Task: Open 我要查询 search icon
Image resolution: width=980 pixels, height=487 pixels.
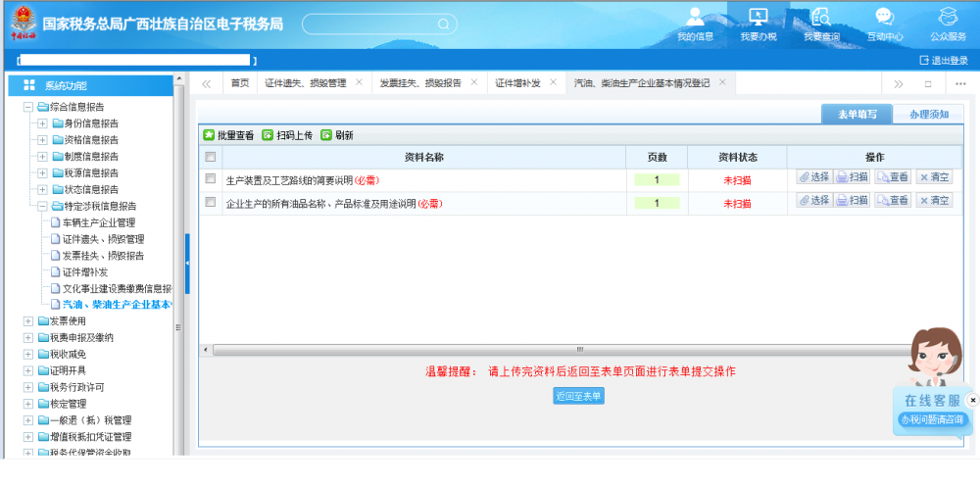Action: point(820,18)
